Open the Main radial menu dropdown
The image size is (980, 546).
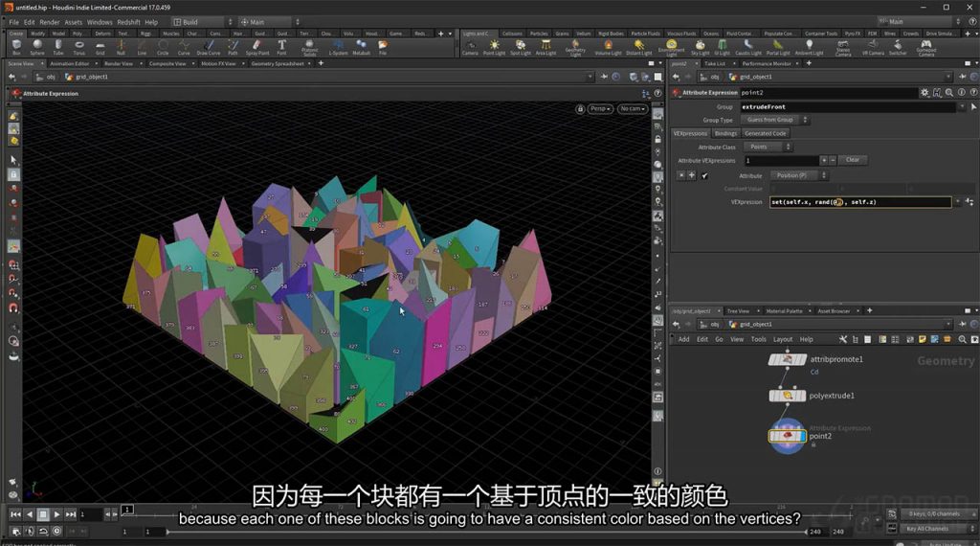(x=270, y=22)
